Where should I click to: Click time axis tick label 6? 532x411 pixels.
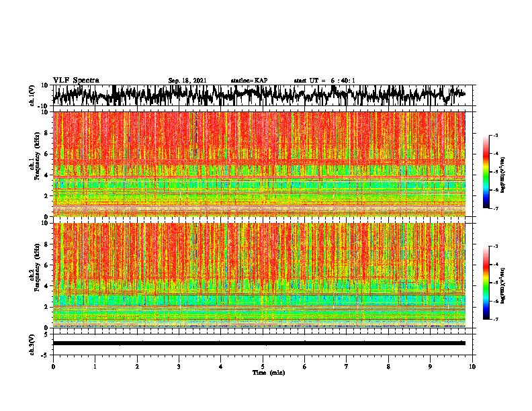(x=305, y=367)
